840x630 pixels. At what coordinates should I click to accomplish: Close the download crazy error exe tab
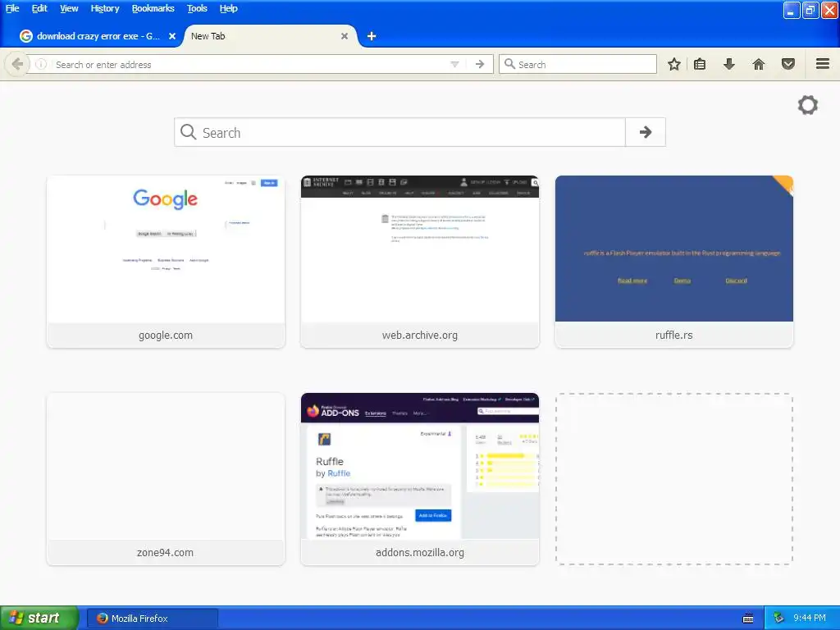point(172,36)
